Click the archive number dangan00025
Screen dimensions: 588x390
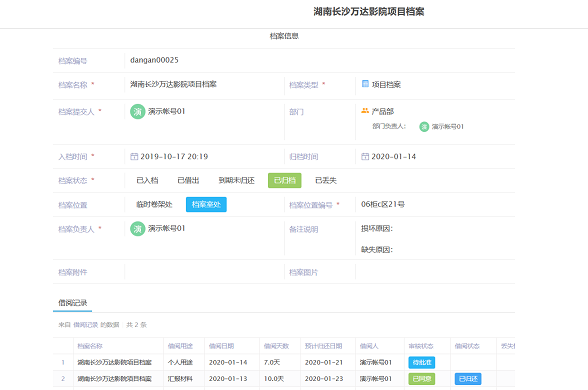click(154, 60)
